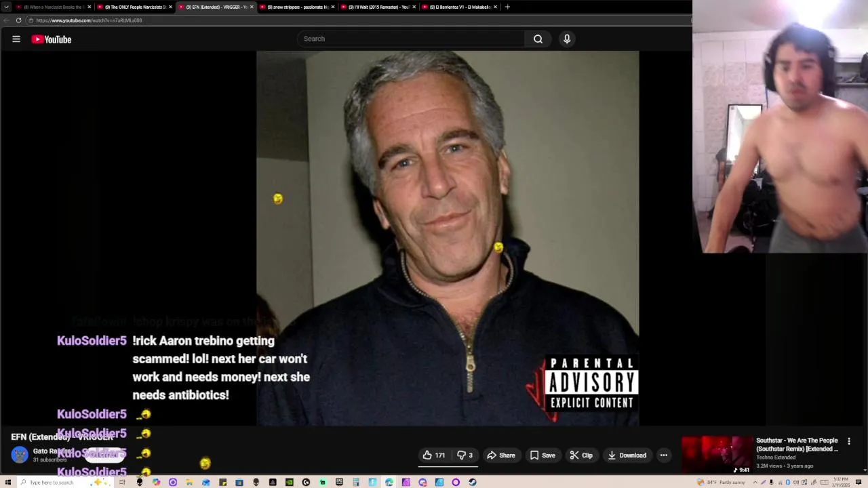Switch to 'When a Narcissist Breaks' tab
868x488 pixels.
pos(53,7)
